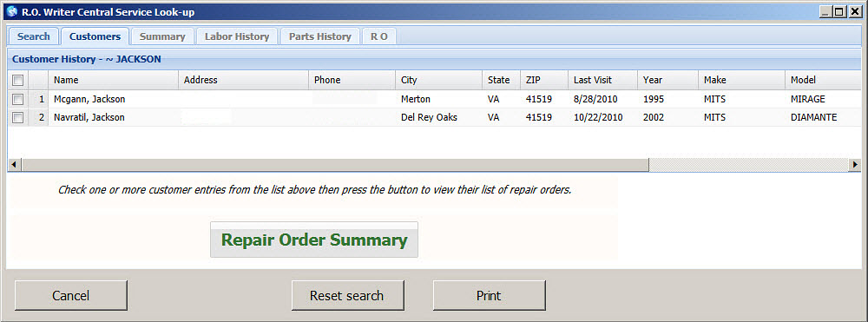This screenshot has height=322, width=868.
Task: Switch to the Search tab
Action: (34, 36)
